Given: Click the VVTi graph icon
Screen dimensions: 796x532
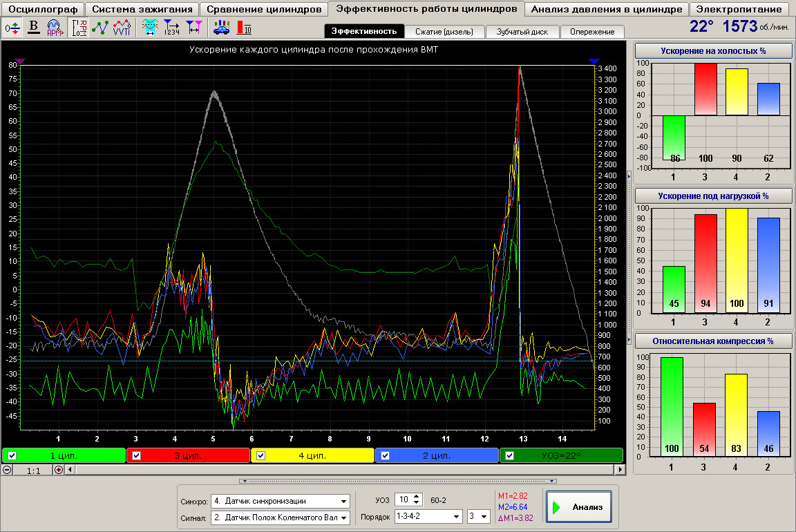Looking at the screenshot, I should click(122, 28).
